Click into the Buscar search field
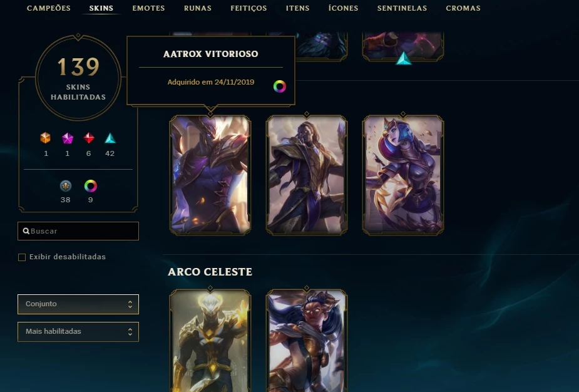The width and height of the screenshot is (579, 392). click(78, 231)
